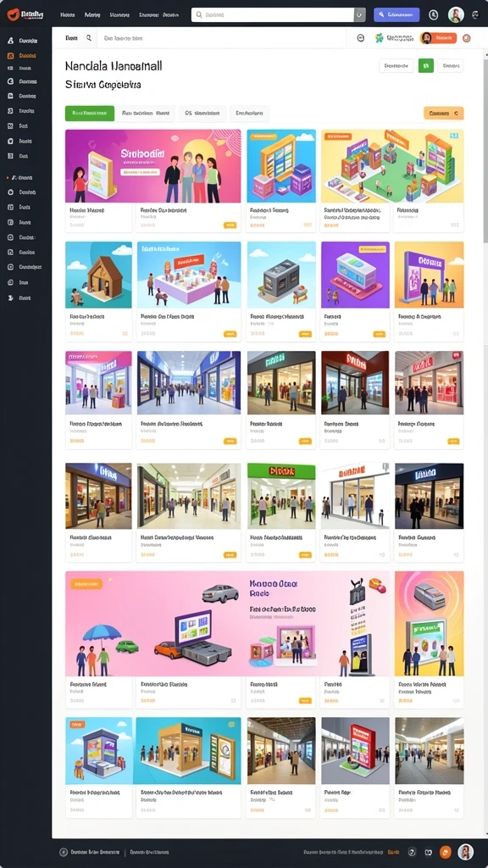The height and width of the screenshot is (868, 488).
Task: Click the small green square button near the title
Action: click(x=425, y=66)
